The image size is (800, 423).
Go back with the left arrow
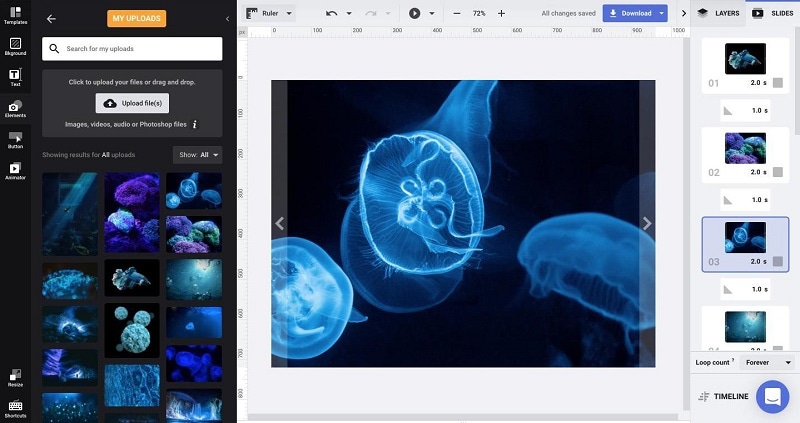click(x=51, y=19)
